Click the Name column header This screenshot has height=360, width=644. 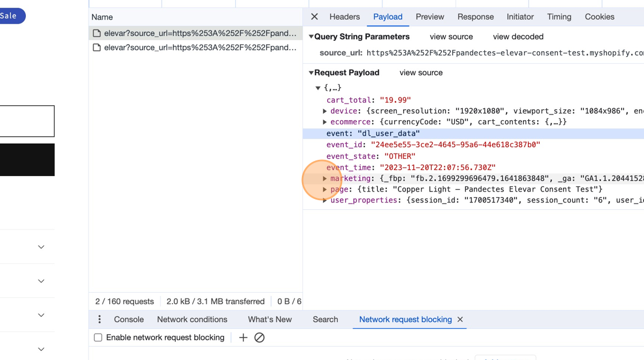(x=102, y=17)
